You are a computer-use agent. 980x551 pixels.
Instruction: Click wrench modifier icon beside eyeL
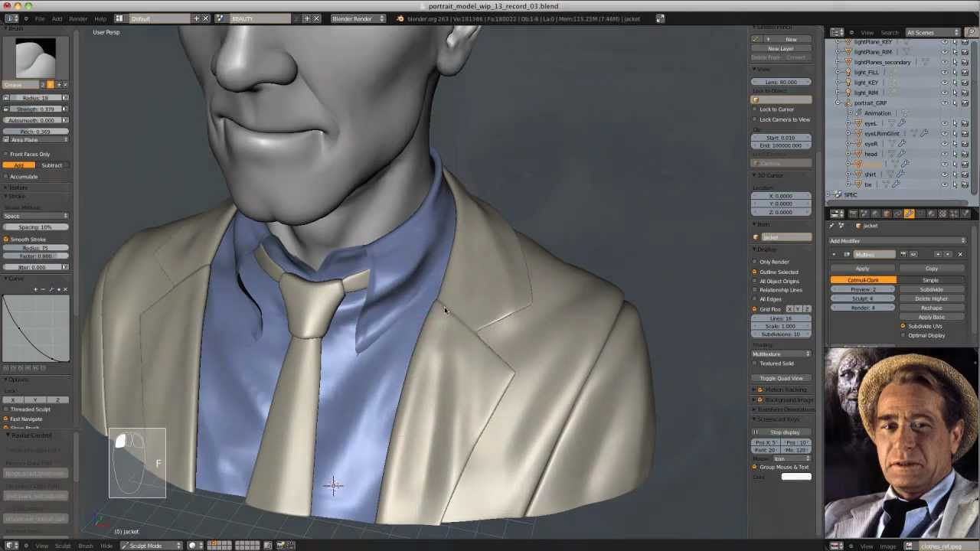tap(901, 123)
